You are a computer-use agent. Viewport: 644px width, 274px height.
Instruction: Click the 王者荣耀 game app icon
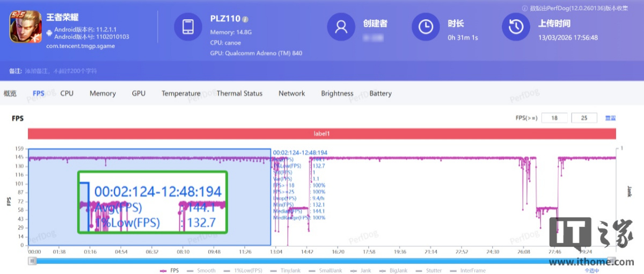[25, 27]
